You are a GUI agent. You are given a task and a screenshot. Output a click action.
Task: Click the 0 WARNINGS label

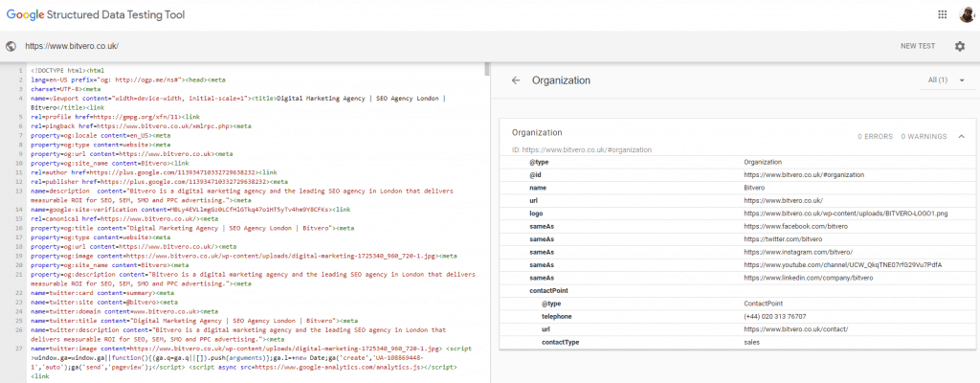click(924, 136)
